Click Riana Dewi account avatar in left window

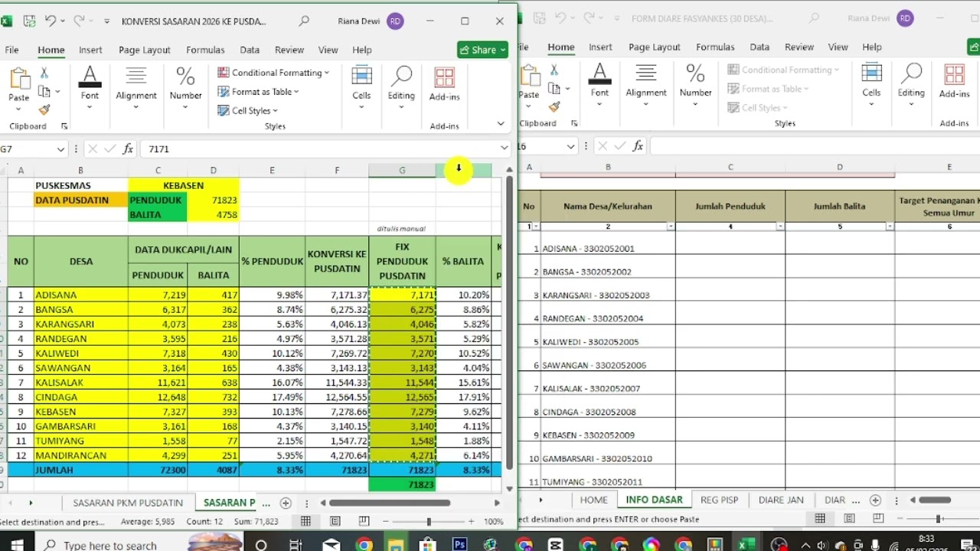[x=395, y=21]
